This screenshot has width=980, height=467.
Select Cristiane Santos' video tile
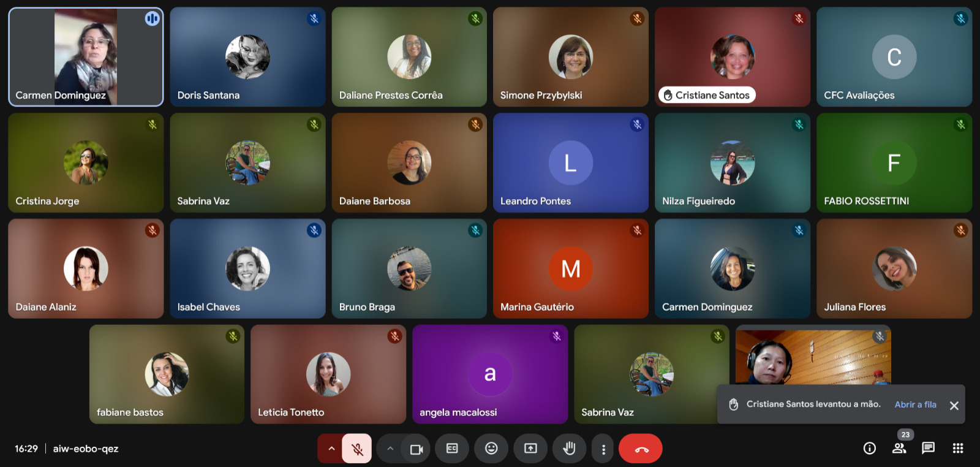(x=732, y=57)
